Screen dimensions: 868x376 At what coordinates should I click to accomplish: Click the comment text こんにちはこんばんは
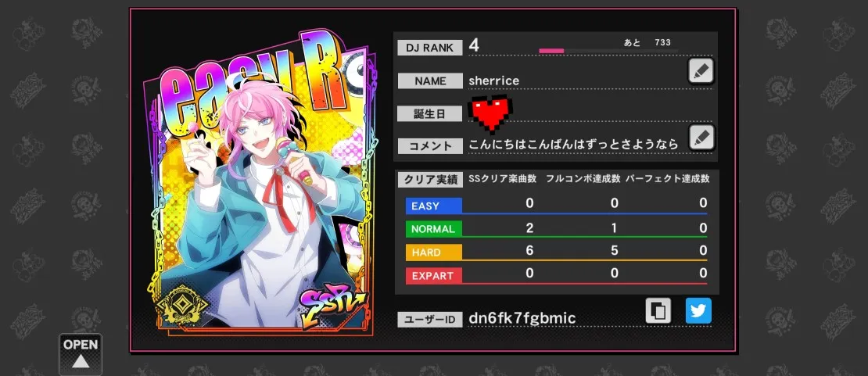click(x=526, y=145)
